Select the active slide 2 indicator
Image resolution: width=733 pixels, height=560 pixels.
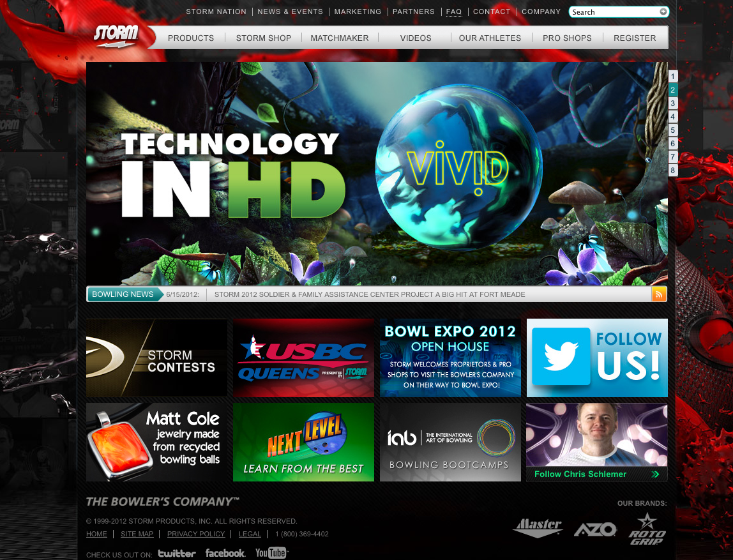(x=673, y=90)
